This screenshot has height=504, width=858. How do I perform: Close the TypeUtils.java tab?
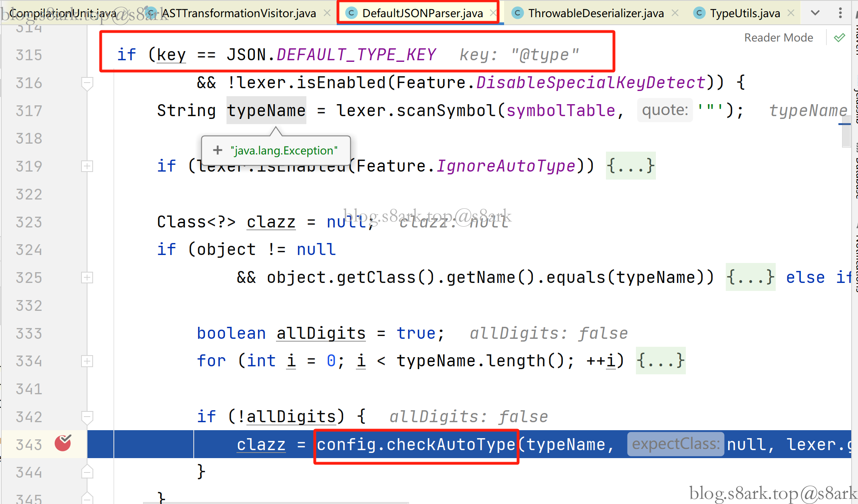click(x=791, y=13)
